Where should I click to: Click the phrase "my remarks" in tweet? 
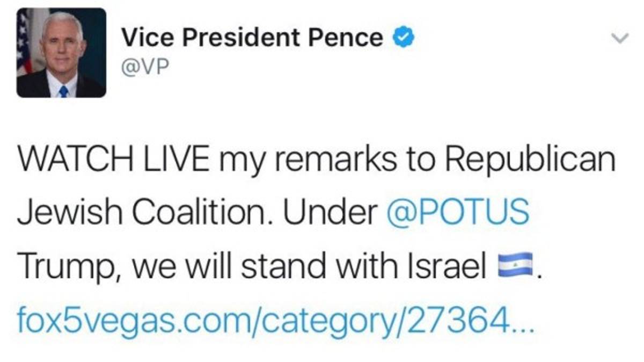tap(276, 160)
